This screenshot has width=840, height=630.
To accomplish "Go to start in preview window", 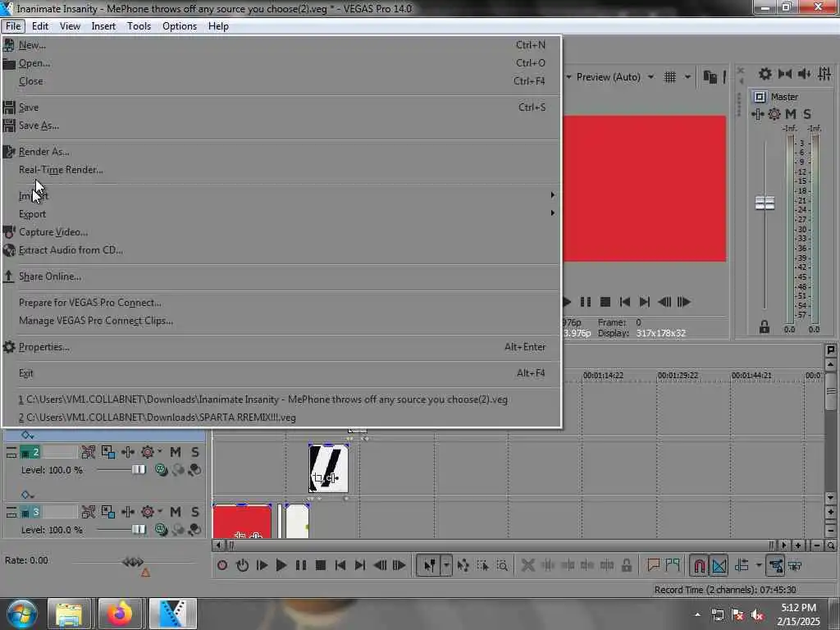I will point(624,302).
